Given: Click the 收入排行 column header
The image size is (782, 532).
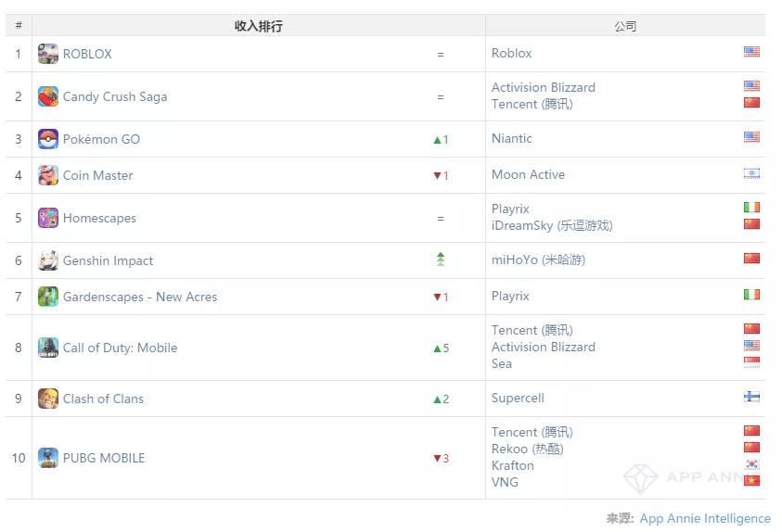Looking at the screenshot, I should [258, 26].
